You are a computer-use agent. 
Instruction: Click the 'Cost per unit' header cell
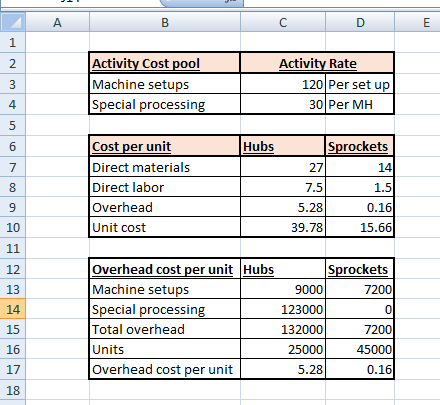(x=165, y=146)
